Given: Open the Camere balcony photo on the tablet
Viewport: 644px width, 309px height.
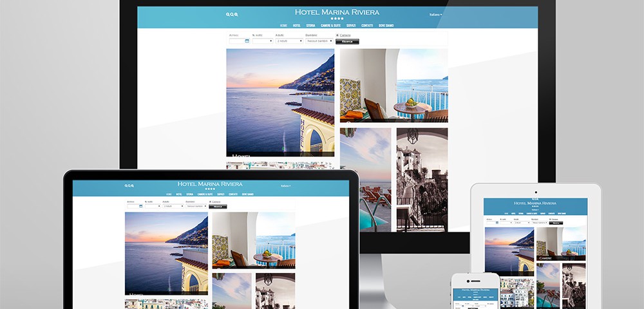Looking at the screenshot, I should pyautogui.click(x=561, y=244).
